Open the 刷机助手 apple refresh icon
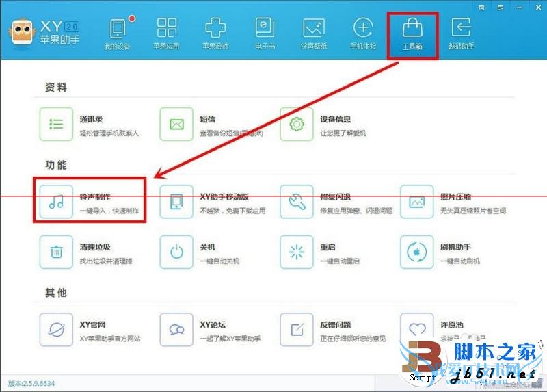The width and height of the screenshot is (547, 392). pyautogui.click(x=417, y=252)
